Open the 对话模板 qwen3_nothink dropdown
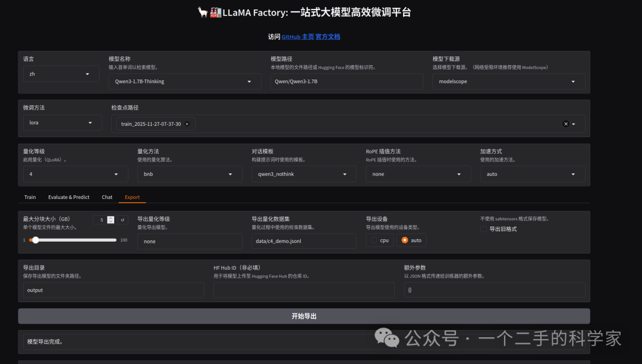Screen dimensions: 642x364 [304, 174]
